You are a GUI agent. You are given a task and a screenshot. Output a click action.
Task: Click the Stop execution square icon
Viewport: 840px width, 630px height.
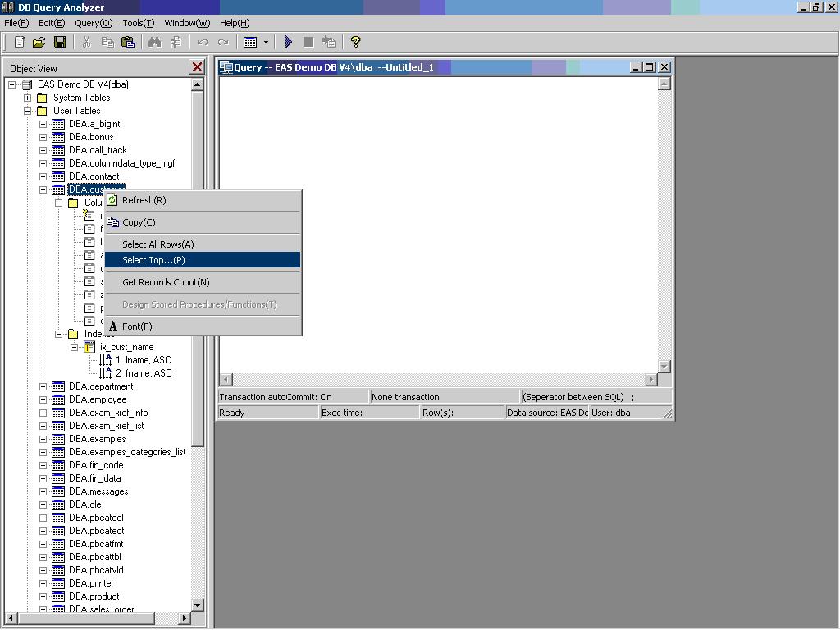[x=308, y=42]
